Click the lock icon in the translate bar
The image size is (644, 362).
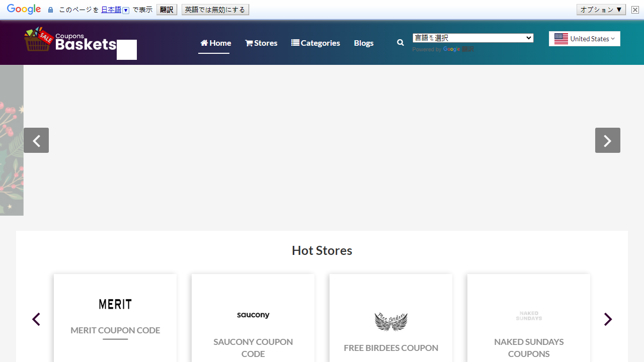point(50,9)
